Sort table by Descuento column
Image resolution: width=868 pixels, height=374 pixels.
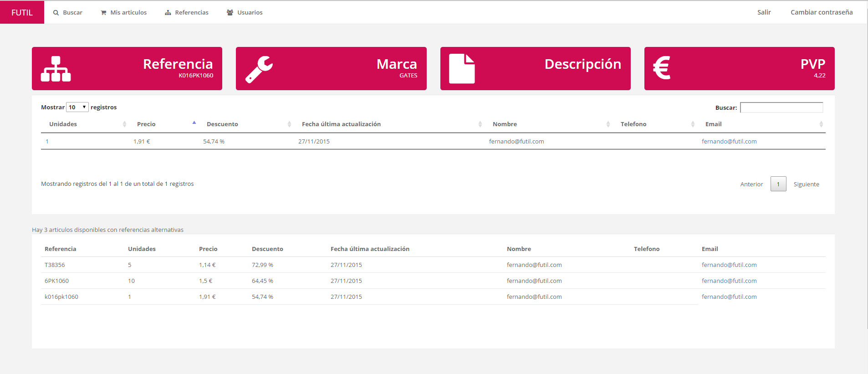pyautogui.click(x=222, y=124)
